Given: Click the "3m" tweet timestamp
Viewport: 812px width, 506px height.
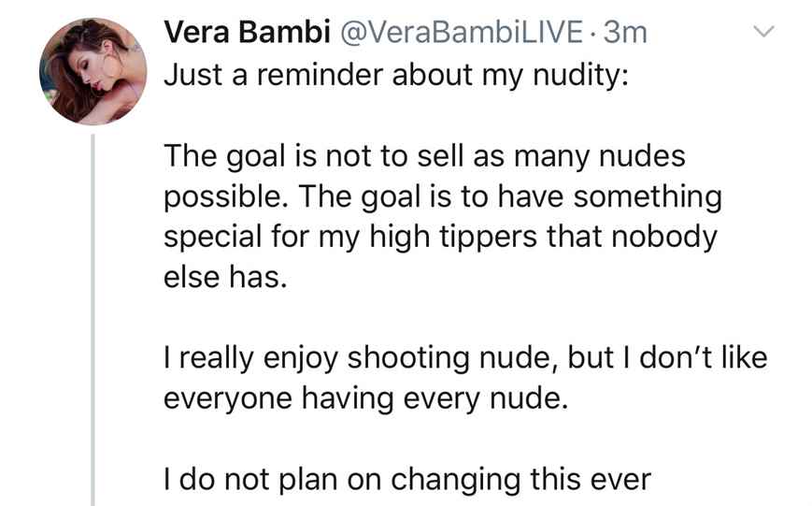Looking at the screenshot, I should click(x=625, y=34).
